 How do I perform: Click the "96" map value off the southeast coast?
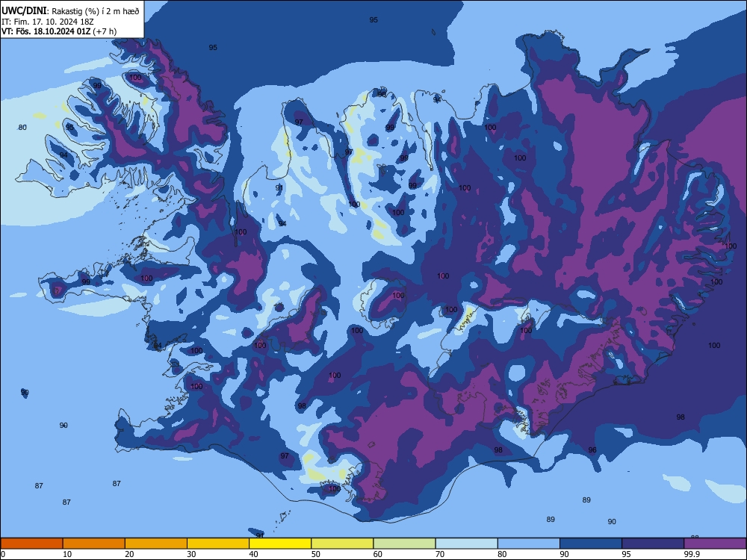592,450
